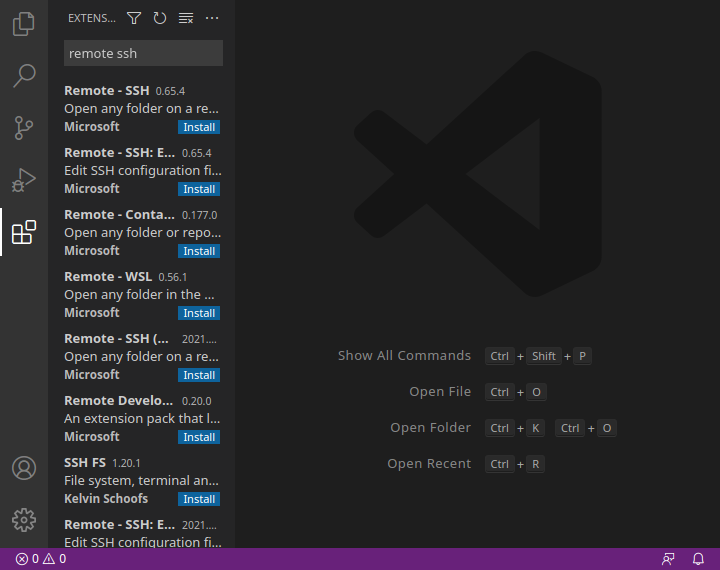
Task: Open Source Control view icon
Action: 24,128
